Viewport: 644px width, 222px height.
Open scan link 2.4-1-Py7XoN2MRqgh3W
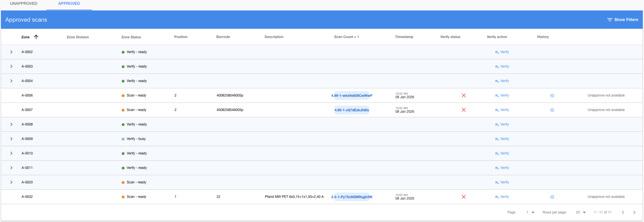coord(352,197)
